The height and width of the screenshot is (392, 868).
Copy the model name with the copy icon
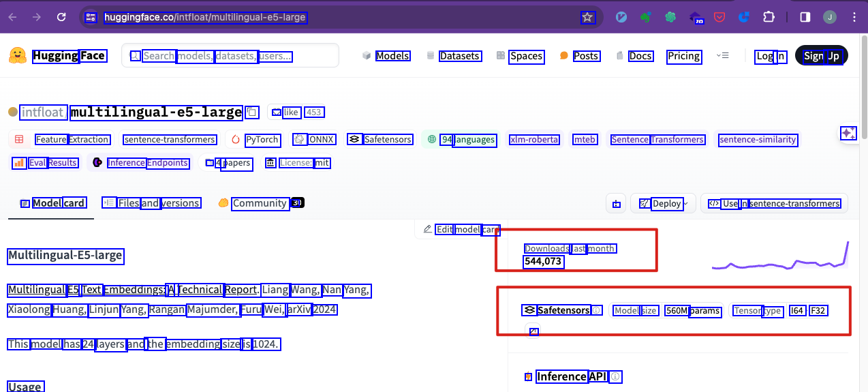pyautogui.click(x=252, y=112)
